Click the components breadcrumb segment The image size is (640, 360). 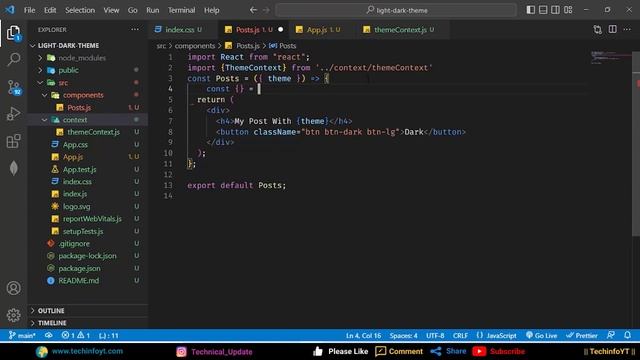[195, 46]
